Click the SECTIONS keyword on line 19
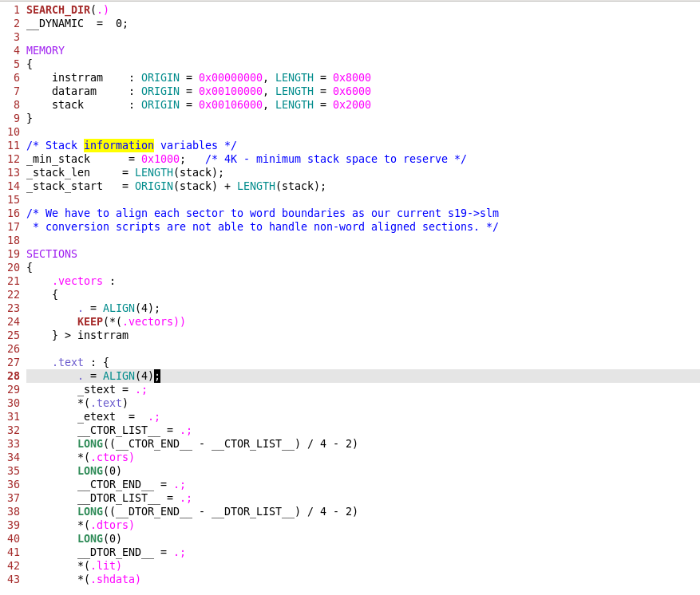Viewport: 700px width, 595px height. [51, 254]
